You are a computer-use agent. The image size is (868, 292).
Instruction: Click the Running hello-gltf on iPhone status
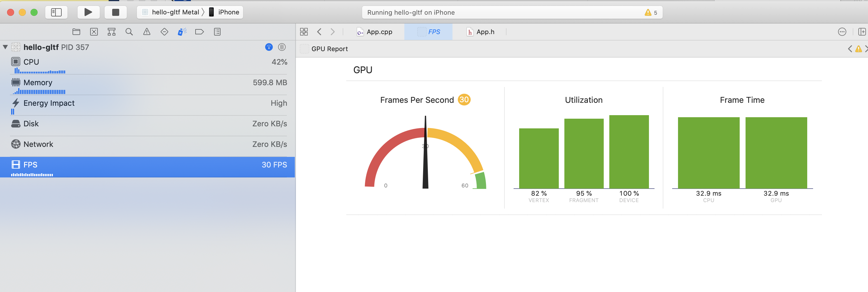click(411, 12)
